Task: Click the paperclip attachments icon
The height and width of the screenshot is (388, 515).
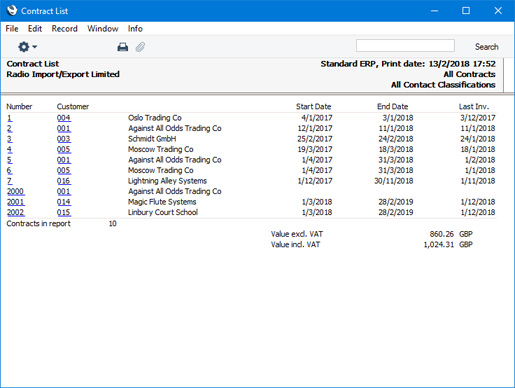Action: [x=140, y=47]
